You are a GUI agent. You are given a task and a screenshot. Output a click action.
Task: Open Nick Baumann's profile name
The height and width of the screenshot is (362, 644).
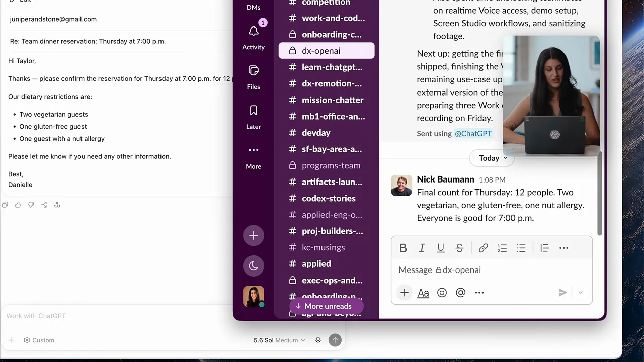click(x=445, y=179)
